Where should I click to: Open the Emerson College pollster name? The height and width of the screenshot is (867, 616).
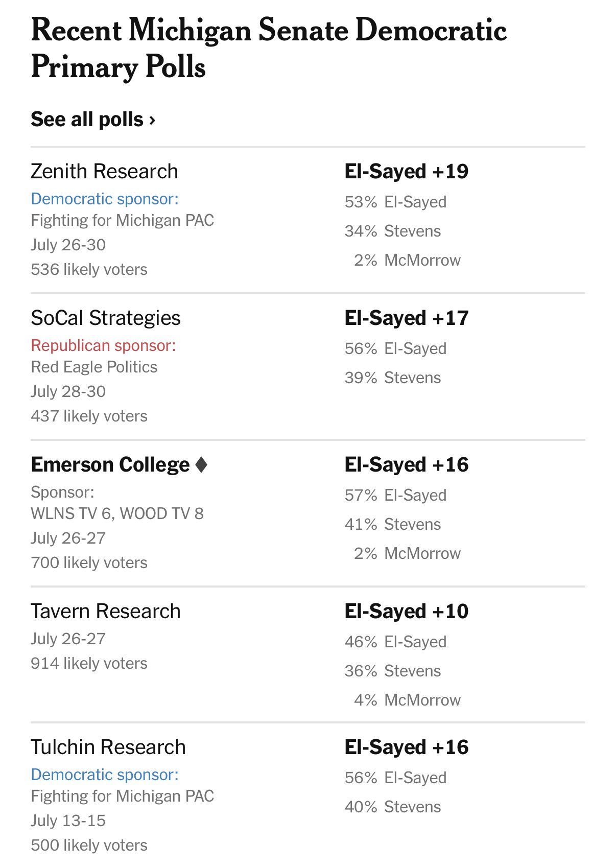click(110, 464)
